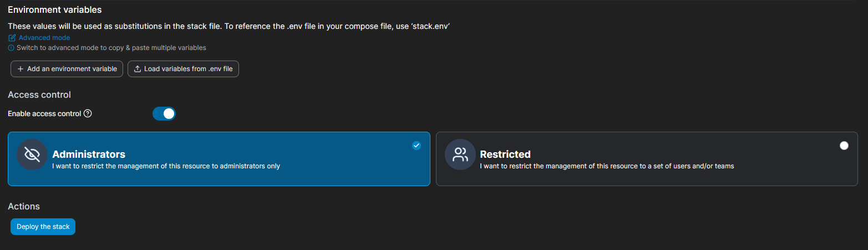
Task: Click the administrators only description text
Action: coord(166,166)
